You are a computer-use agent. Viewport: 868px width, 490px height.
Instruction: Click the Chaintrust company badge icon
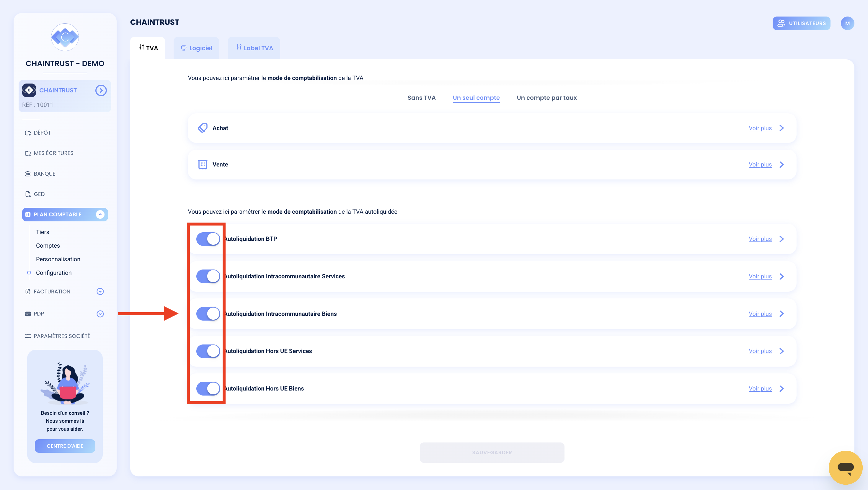pyautogui.click(x=29, y=90)
